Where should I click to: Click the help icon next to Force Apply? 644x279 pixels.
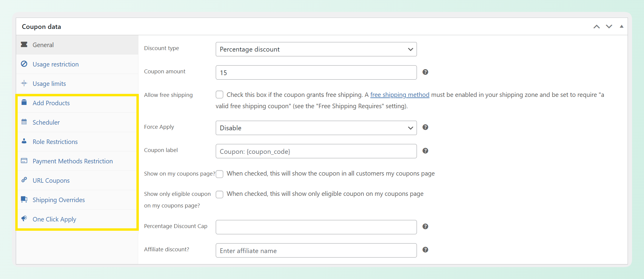(425, 127)
